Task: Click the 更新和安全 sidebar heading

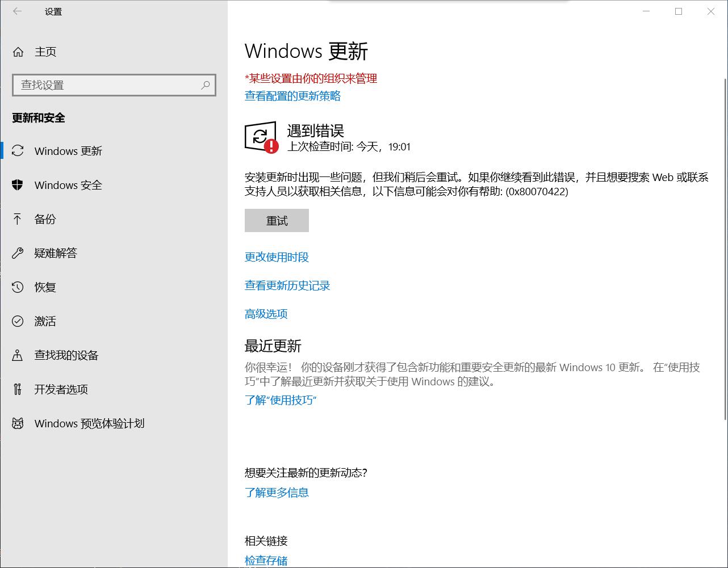Action: point(39,118)
